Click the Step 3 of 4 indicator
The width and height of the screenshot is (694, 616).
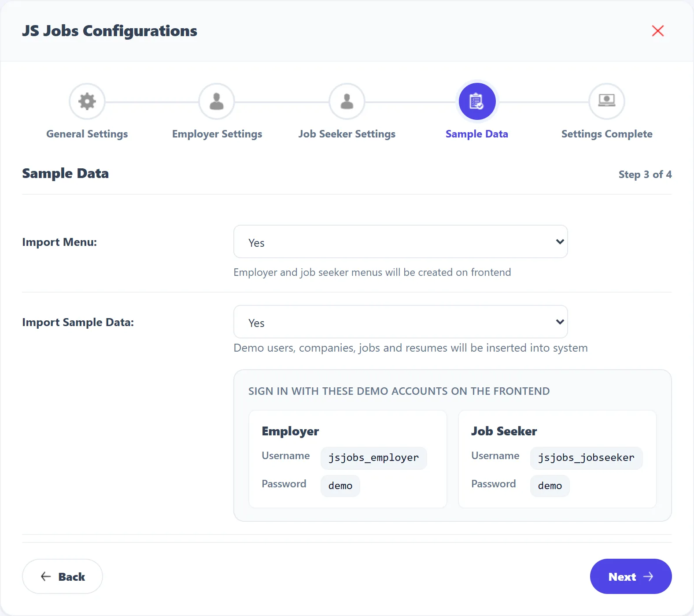645,174
